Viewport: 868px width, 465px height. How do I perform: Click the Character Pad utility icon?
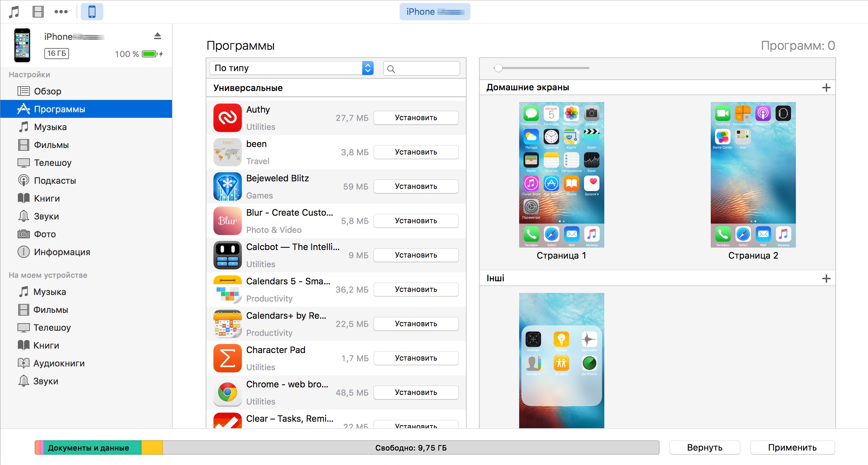pos(226,358)
